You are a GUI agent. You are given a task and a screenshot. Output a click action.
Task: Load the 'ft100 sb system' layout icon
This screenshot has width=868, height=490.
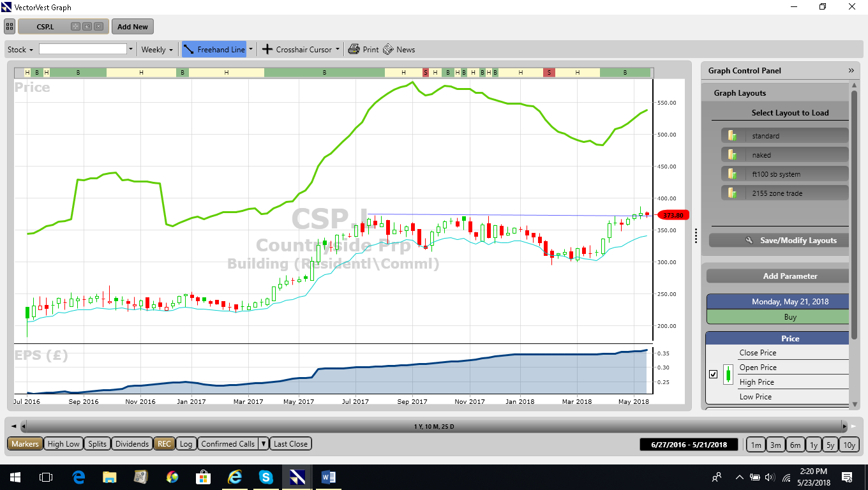pos(731,174)
